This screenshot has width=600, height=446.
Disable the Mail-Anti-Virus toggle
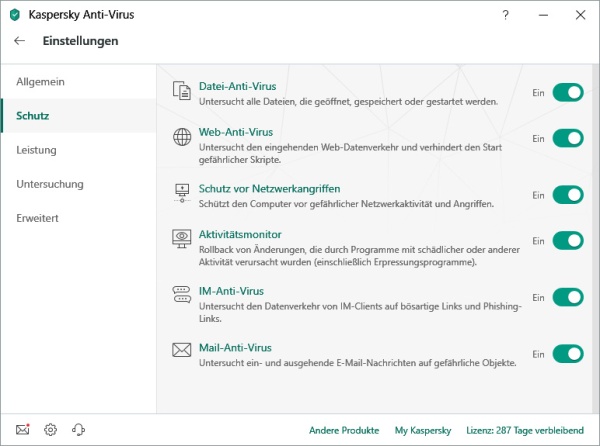tap(568, 354)
